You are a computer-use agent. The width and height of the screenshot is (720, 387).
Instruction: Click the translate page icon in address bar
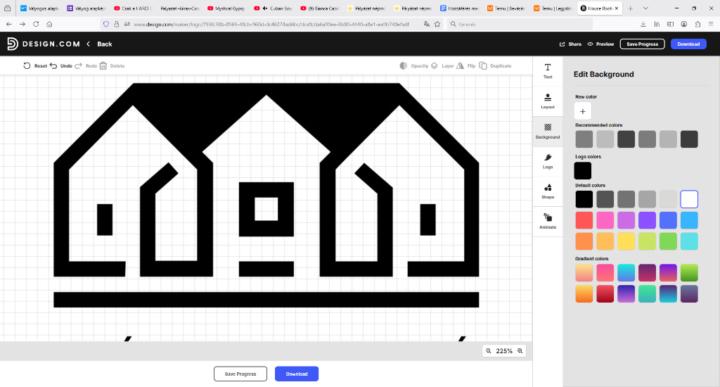click(427, 24)
